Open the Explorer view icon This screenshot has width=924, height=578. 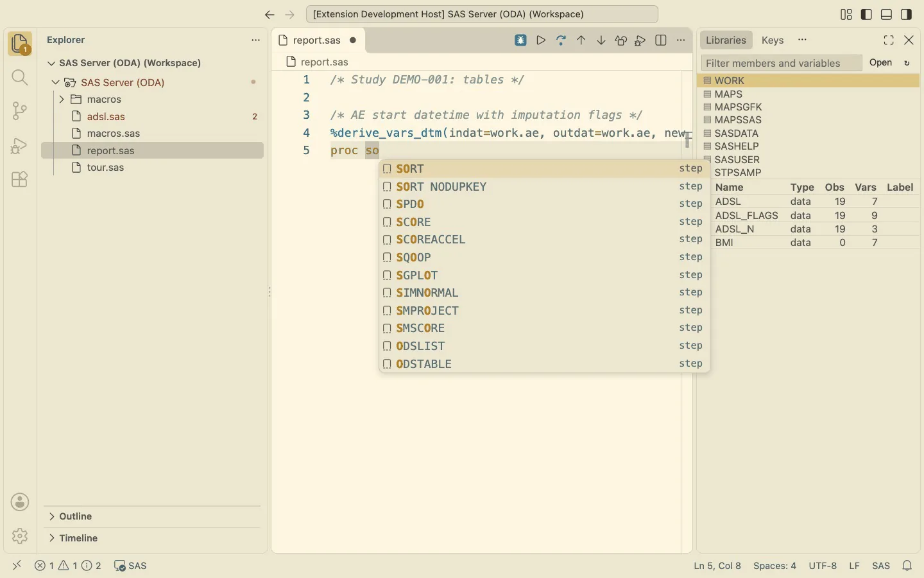tap(20, 44)
